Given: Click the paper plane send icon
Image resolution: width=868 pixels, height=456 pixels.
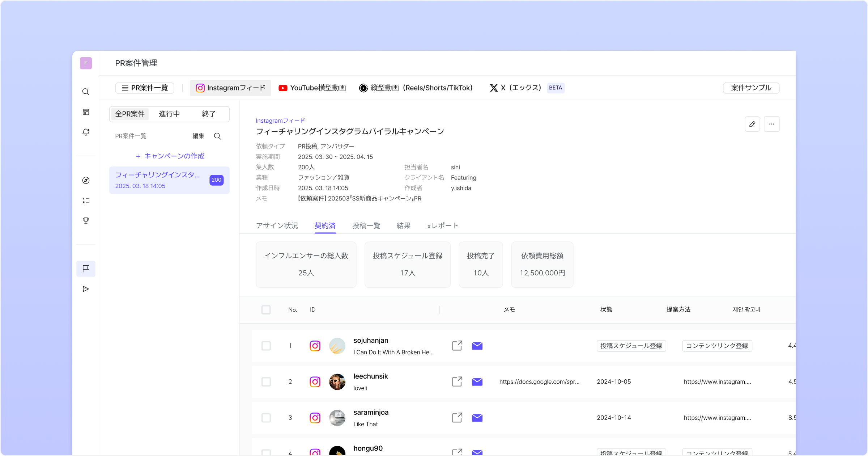Looking at the screenshot, I should pos(86,289).
